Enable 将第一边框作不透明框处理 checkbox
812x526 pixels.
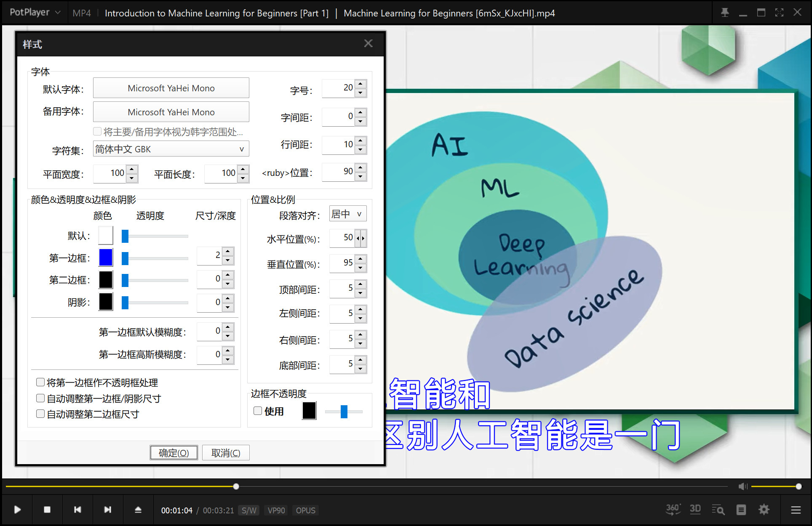(x=40, y=383)
